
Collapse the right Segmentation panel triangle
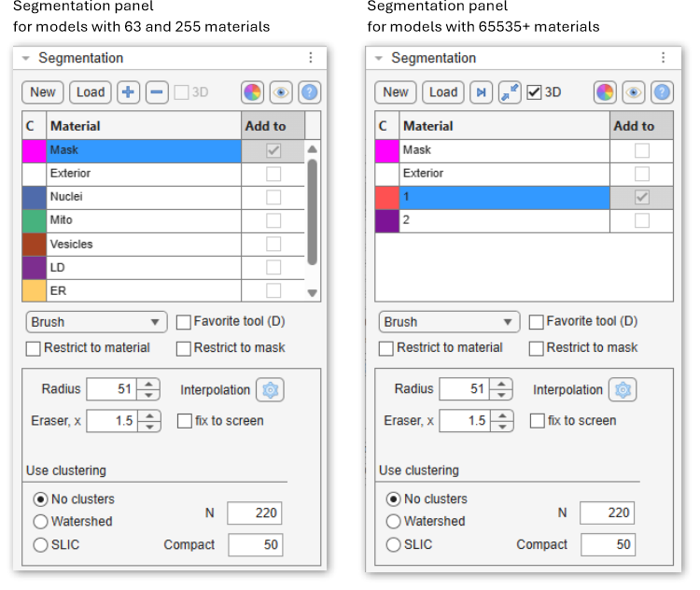tap(379, 58)
